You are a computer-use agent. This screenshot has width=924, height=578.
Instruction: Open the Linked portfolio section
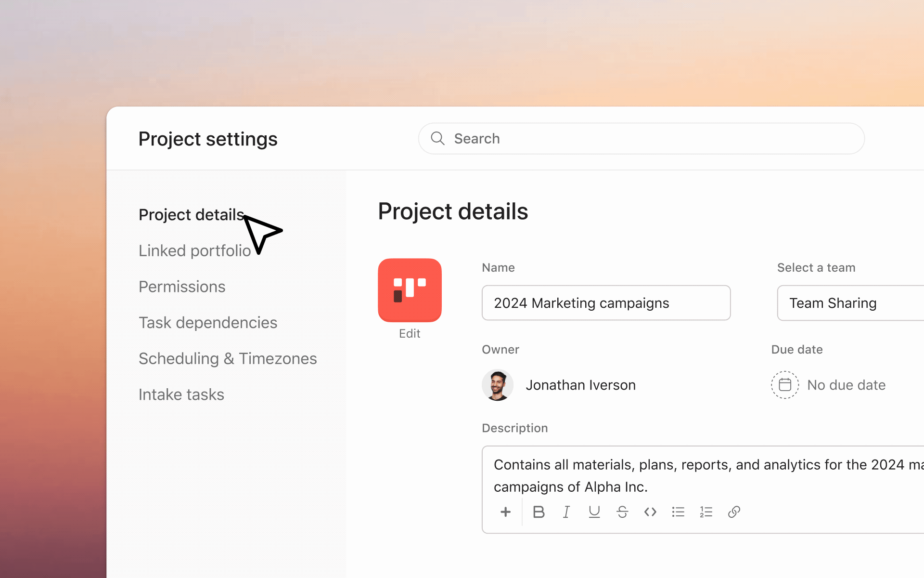pyautogui.click(x=194, y=250)
